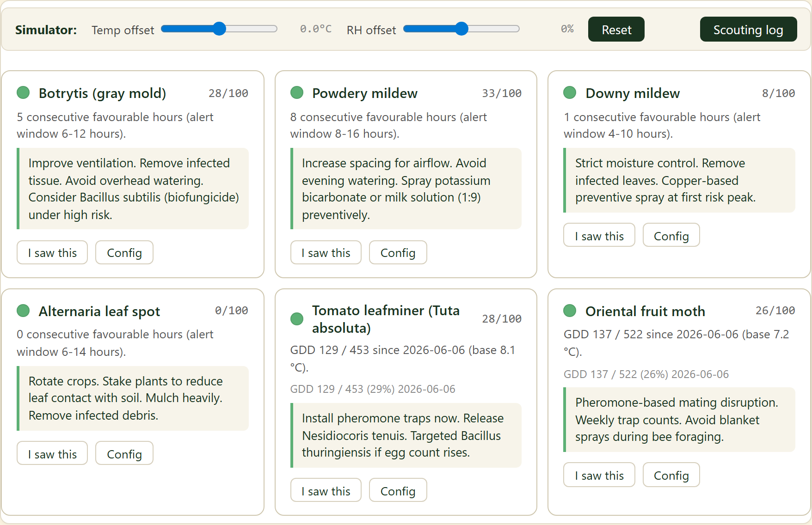
Task: Reset the simulator offsets
Action: [616, 30]
